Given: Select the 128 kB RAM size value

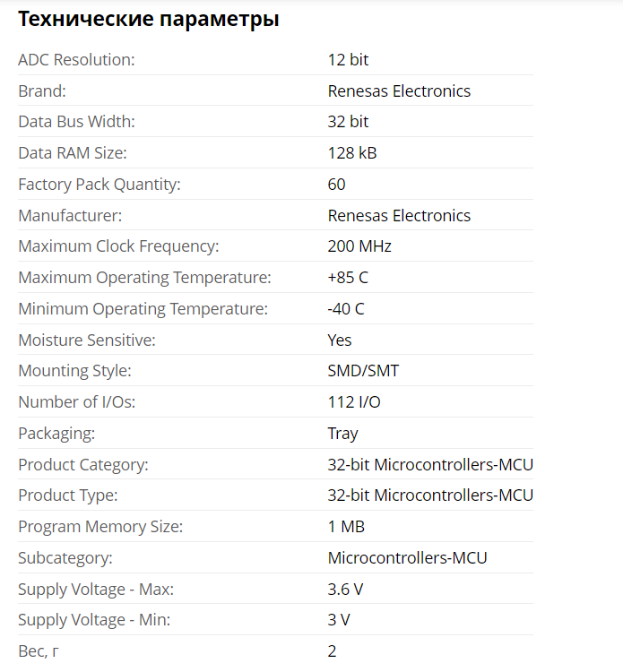Looking at the screenshot, I should pos(352,153).
